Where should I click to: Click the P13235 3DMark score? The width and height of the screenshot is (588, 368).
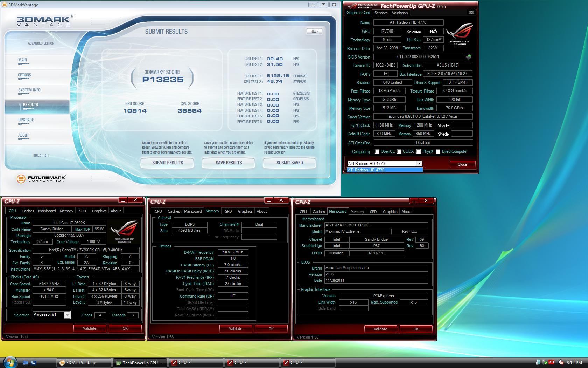coord(163,79)
